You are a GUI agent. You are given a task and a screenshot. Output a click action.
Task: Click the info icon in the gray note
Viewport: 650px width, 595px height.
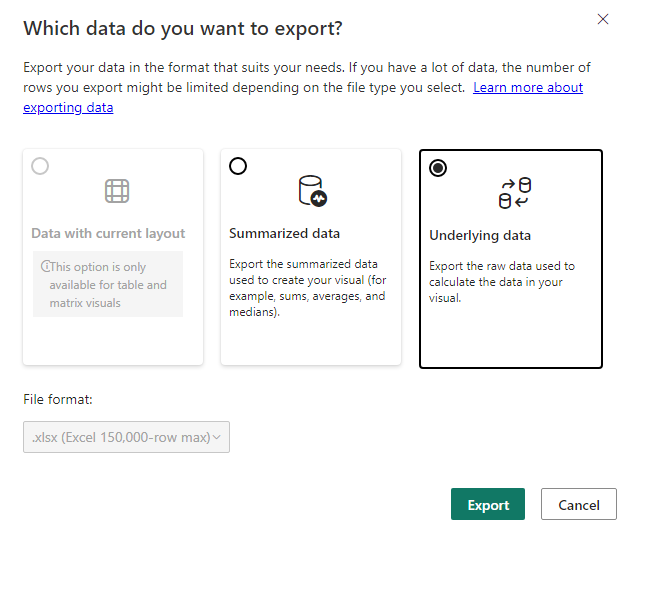[46, 267]
